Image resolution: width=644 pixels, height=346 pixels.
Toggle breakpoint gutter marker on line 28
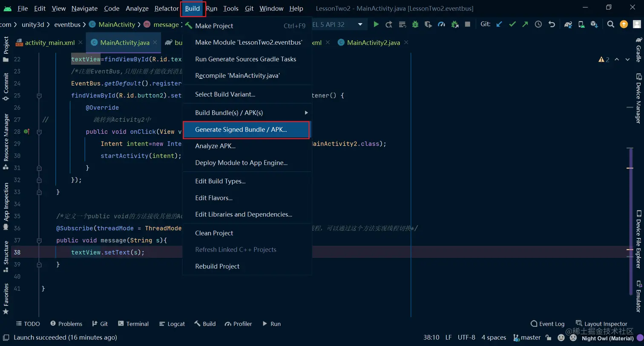pyautogui.click(x=26, y=132)
